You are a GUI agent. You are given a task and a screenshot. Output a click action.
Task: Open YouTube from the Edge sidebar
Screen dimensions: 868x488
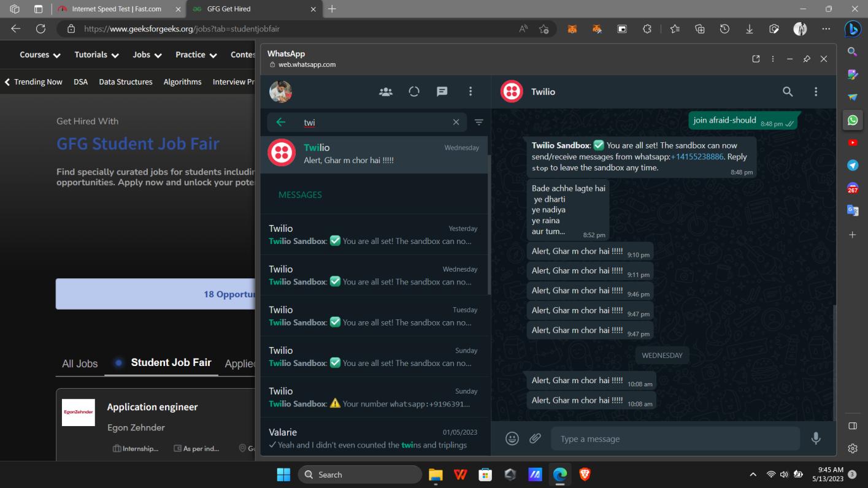click(853, 143)
